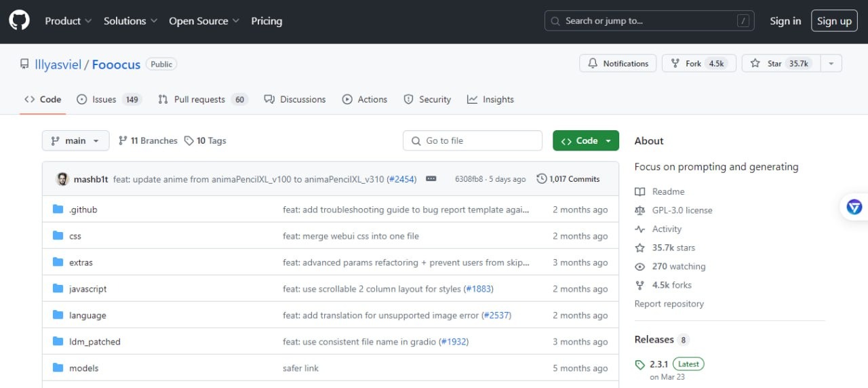The height and width of the screenshot is (388, 868).
Task: Expand the green Code dropdown button
Action: [x=586, y=140]
